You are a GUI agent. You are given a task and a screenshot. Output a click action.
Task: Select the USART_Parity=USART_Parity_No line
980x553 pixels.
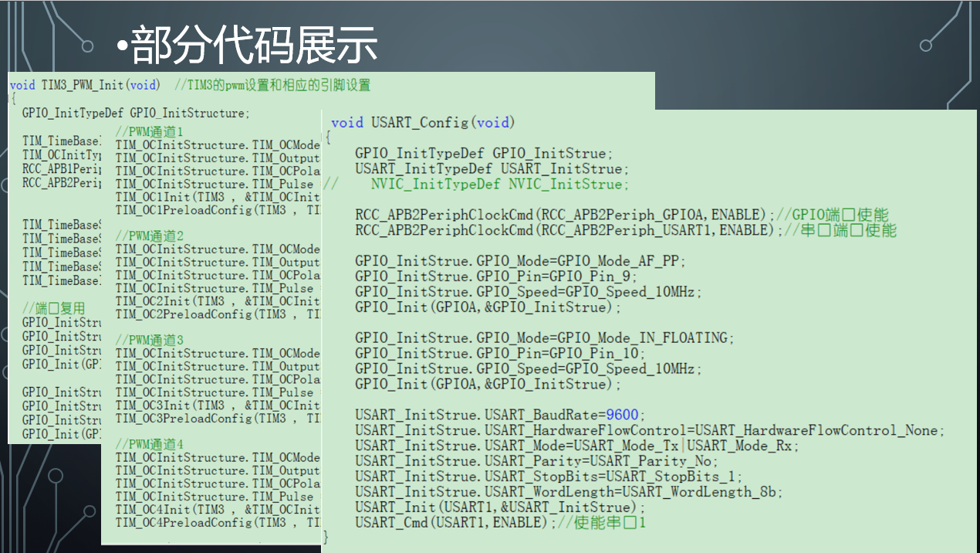coord(536,461)
